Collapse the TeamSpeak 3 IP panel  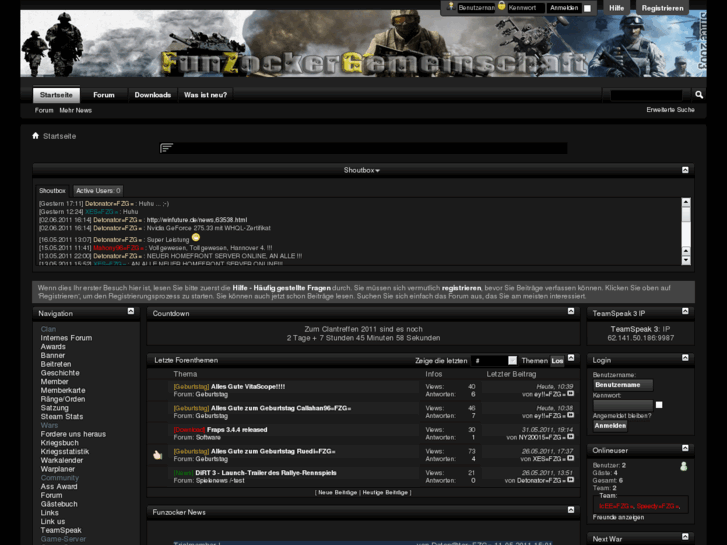click(x=685, y=311)
